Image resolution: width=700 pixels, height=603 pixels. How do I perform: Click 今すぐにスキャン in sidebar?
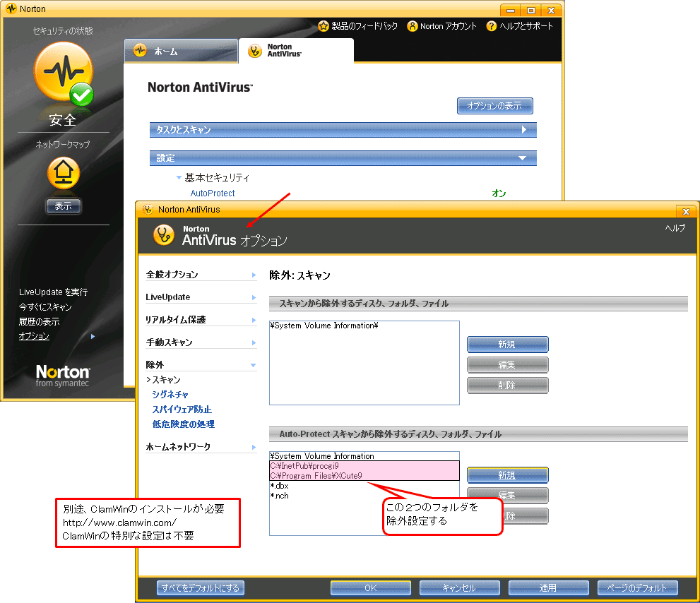coord(45,306)
